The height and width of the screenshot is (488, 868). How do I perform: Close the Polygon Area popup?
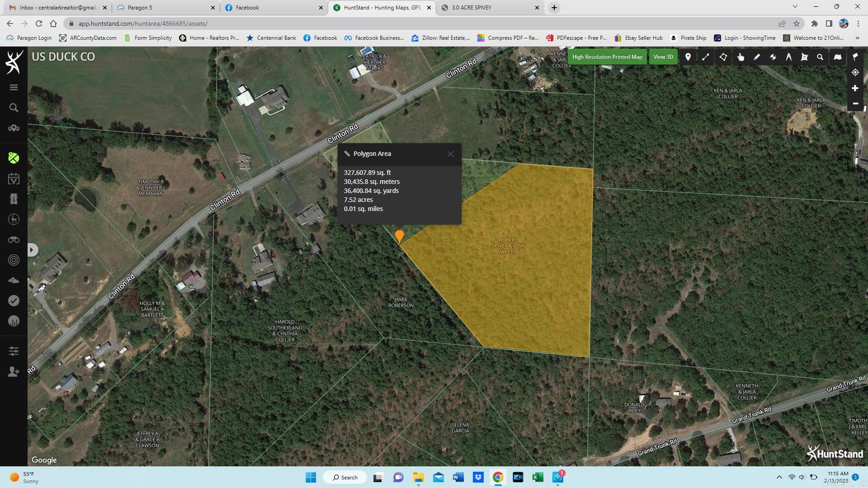click(x=450, y=154)
